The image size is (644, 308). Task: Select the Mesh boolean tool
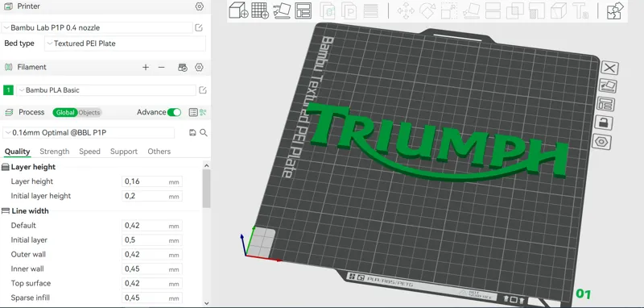click(x=514, y=11)
